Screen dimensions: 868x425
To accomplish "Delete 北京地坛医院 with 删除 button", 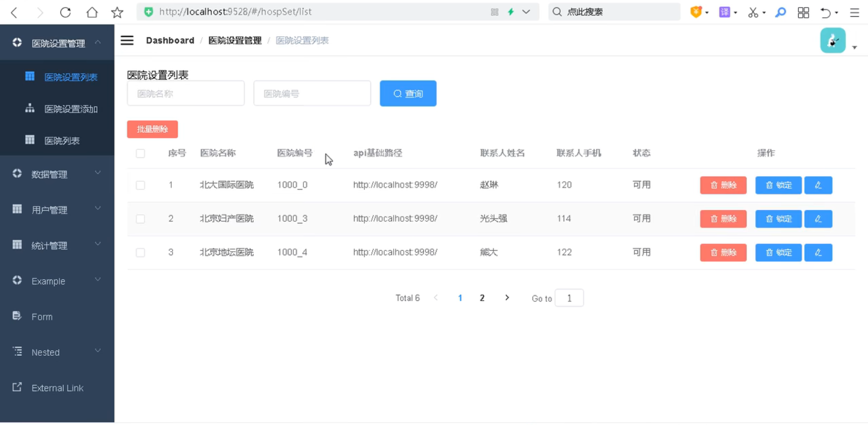I will [723, 252].
